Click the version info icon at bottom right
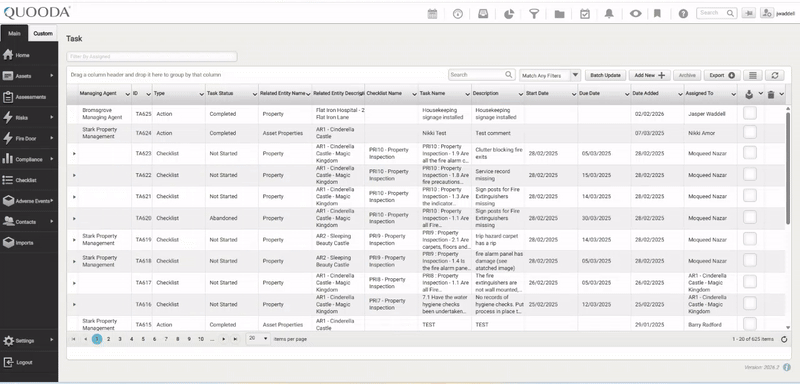 coord(787,367)
